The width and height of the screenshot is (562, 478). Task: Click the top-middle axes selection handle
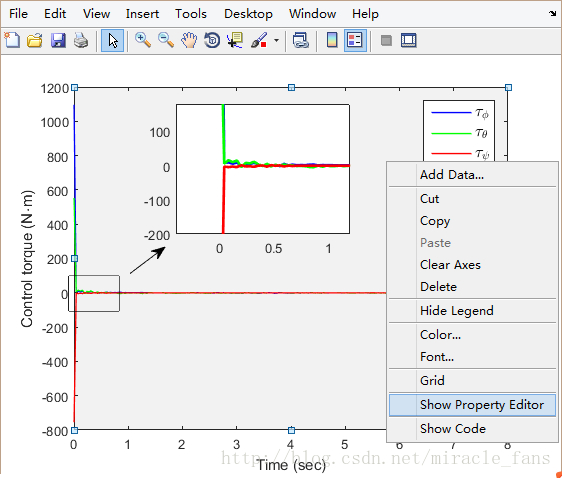click(291, 87)
